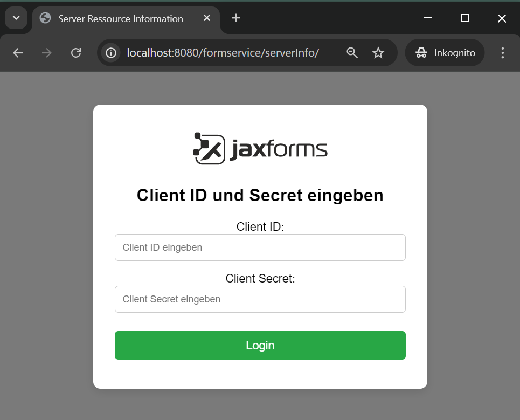Expand the tab search dropdown arrow
520x420 pixels.
click(x=16, y=18)
